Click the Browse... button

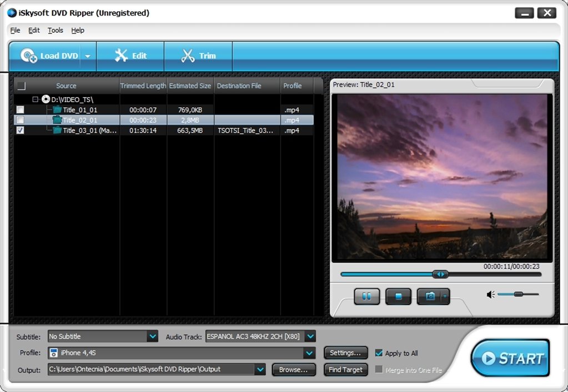(x=293, y=370)
